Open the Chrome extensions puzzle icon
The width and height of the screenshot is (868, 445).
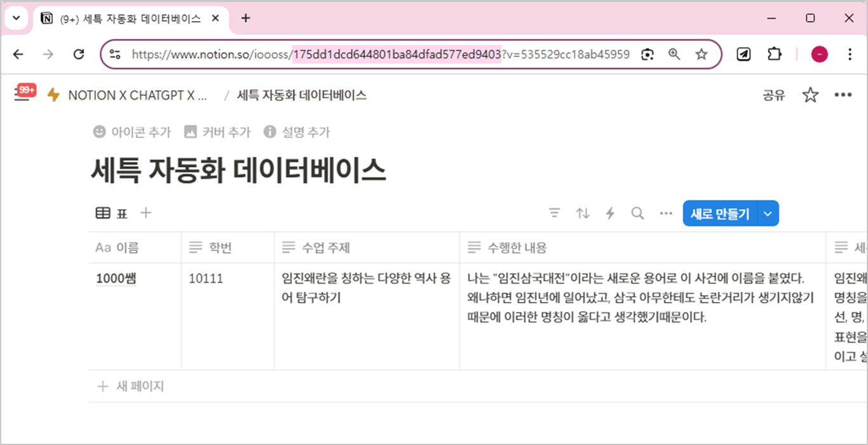click(x=774, y=54)
